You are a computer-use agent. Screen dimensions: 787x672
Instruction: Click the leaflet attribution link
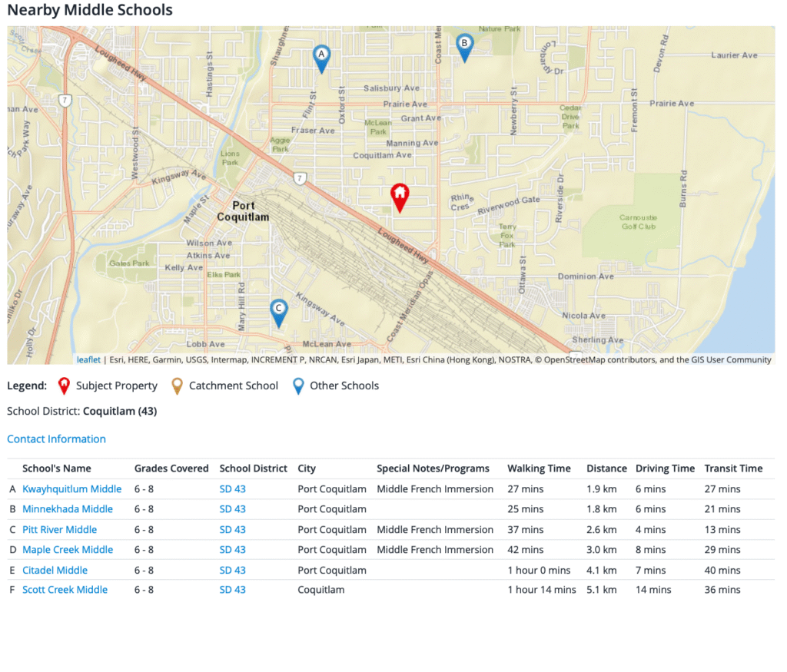88,359
